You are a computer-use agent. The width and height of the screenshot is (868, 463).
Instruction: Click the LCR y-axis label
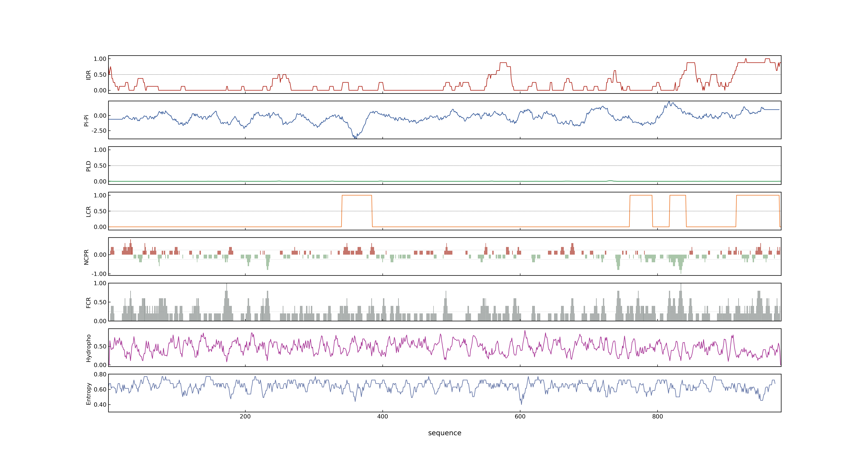(88, 211)
